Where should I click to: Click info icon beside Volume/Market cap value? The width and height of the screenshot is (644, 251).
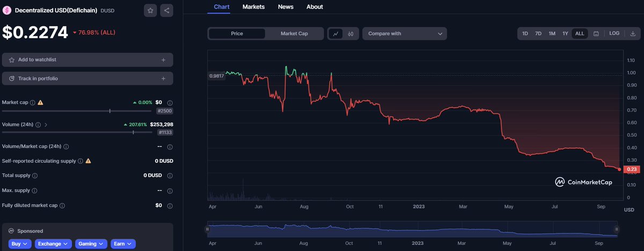170,146
